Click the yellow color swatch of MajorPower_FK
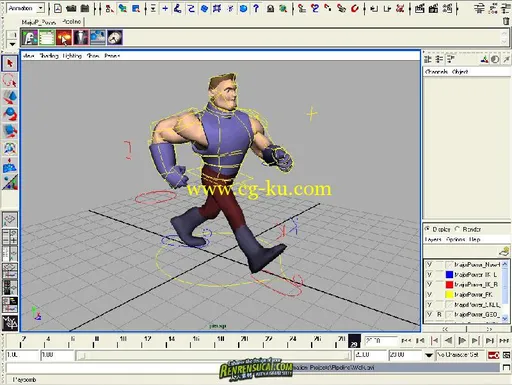Screen dimensions: 512x385 click(449, 295)
